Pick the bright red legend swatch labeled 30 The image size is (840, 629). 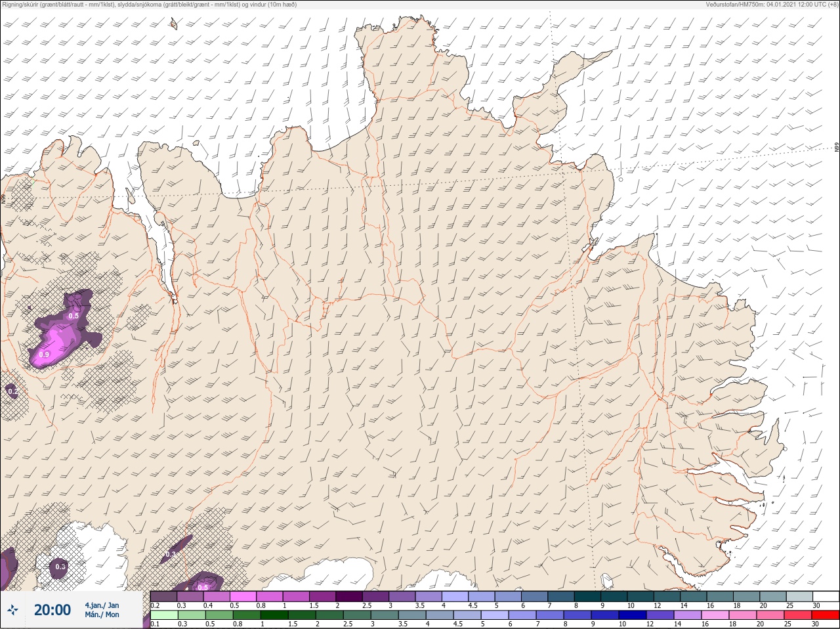[826, 615]
